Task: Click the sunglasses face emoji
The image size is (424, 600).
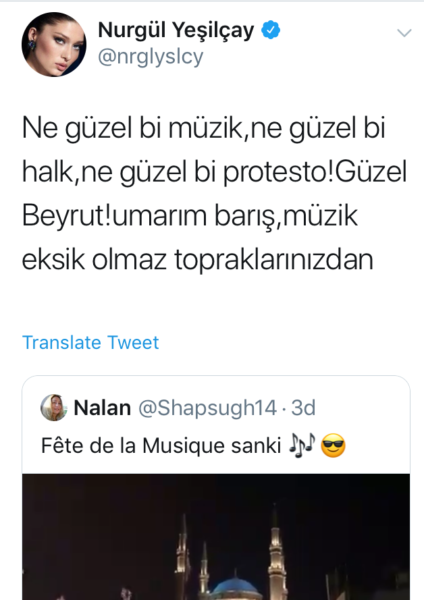Action: [x=333, y=446]
